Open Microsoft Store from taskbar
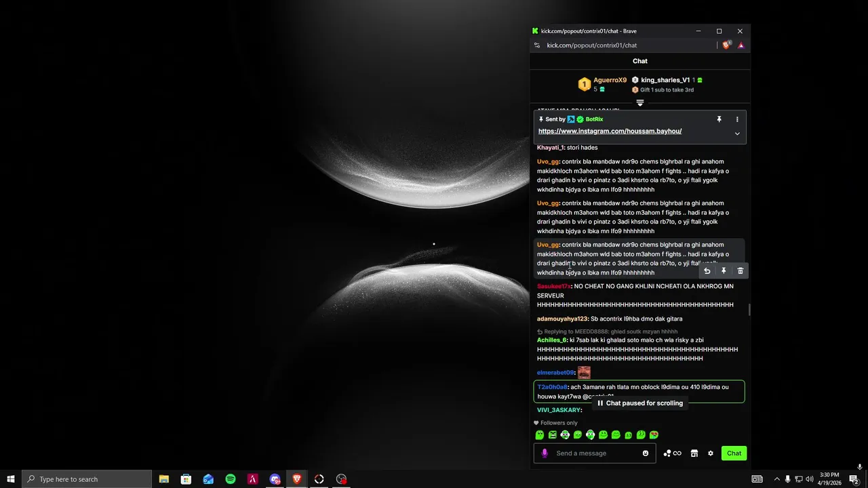 186,479
